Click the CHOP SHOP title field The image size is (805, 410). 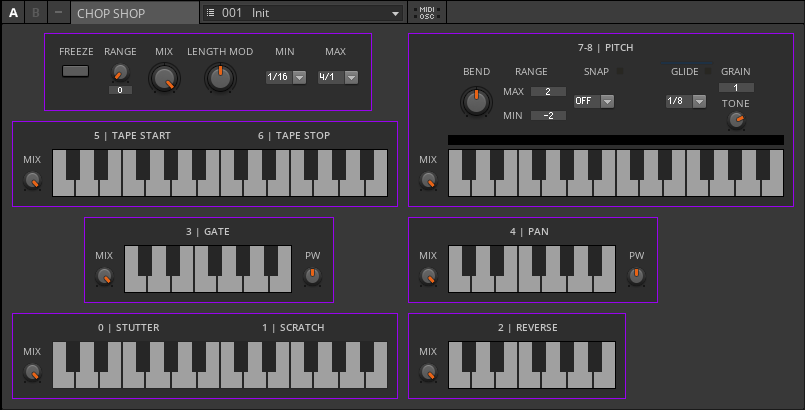click(x=135, y=13)
